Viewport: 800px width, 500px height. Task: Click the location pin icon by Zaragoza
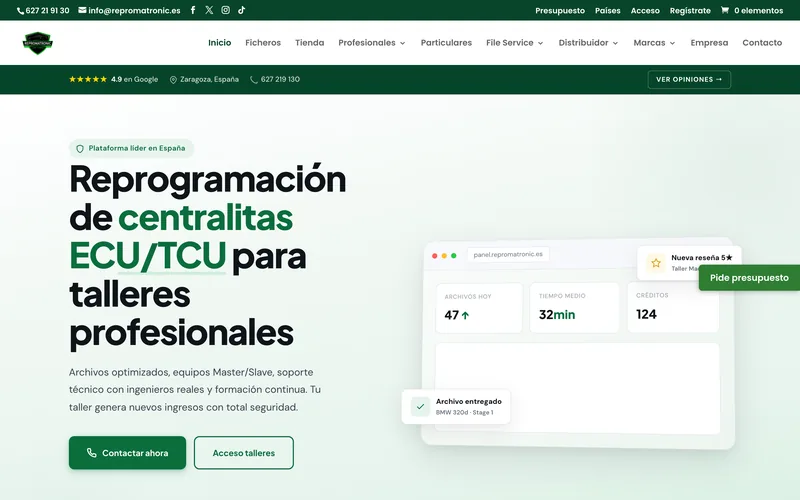click(173, 80)
